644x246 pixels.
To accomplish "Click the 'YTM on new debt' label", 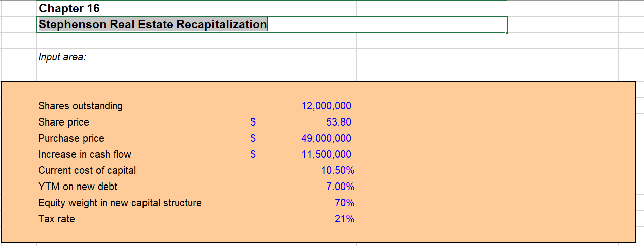I will point(78,187).
